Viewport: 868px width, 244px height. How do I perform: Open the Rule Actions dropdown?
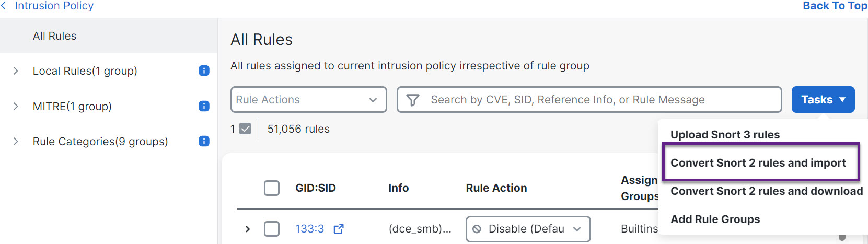(308, 100)
